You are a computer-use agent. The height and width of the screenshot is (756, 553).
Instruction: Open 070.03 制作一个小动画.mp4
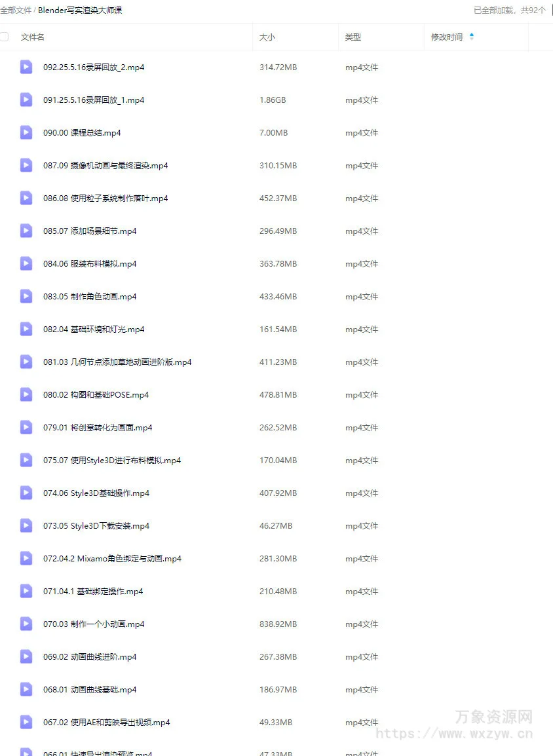coord(94,624)
